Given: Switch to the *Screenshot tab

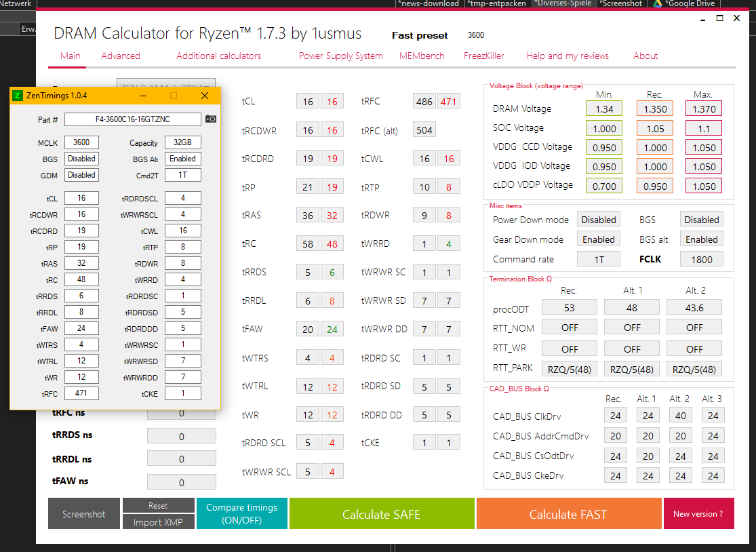Looking at the screenshot, I should point(621,3).
